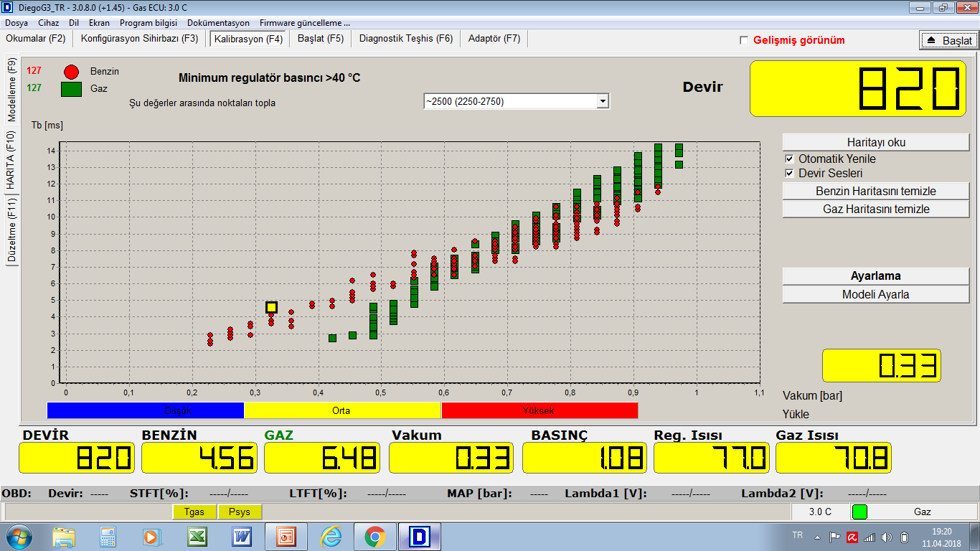Click Gaz Haritasını temizle button

(876, 209)
